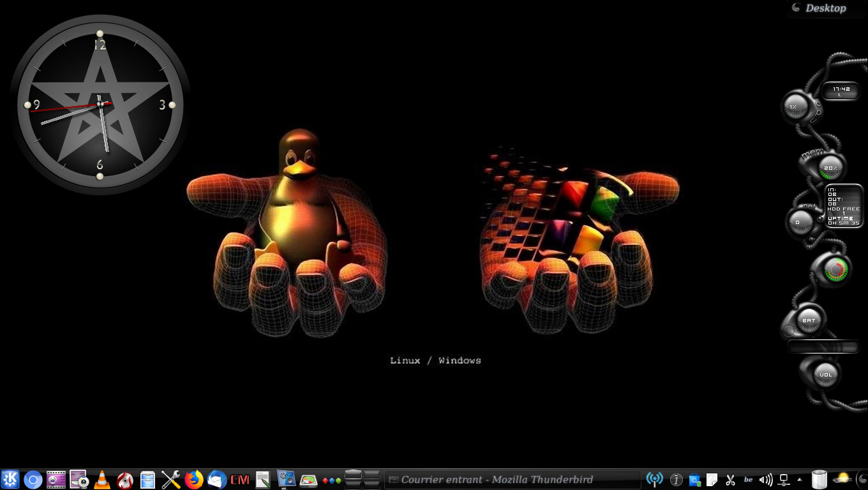
Task: Activate Courrier entrant Thunderbird task button
Action: (513, 479)
